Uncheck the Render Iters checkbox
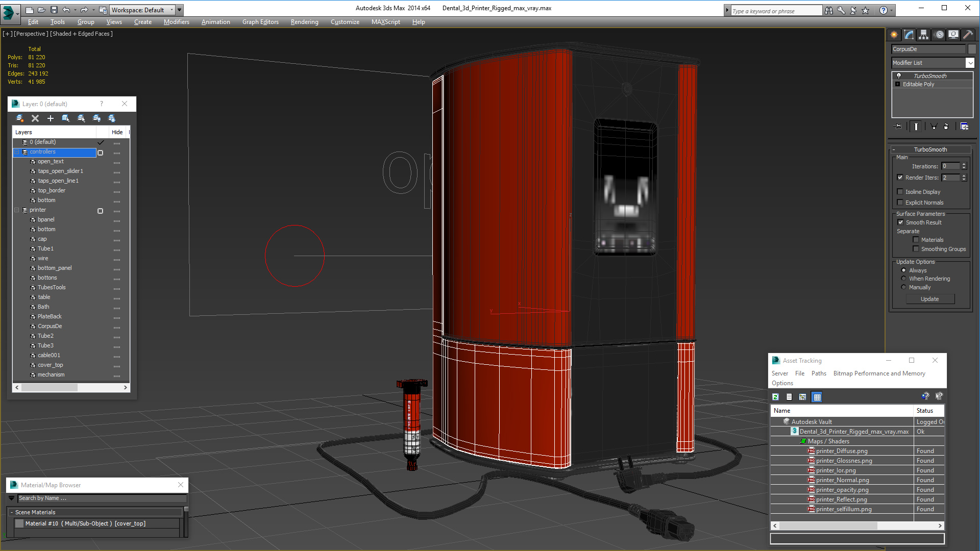The height and width of the screenshot is (551, 980). 900,178
